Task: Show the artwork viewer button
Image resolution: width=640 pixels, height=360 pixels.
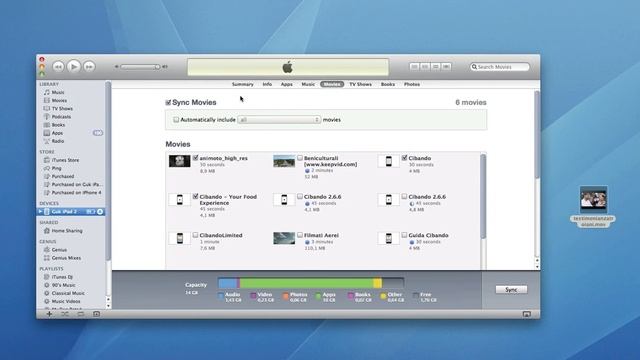Action: (x=96, y=314)
